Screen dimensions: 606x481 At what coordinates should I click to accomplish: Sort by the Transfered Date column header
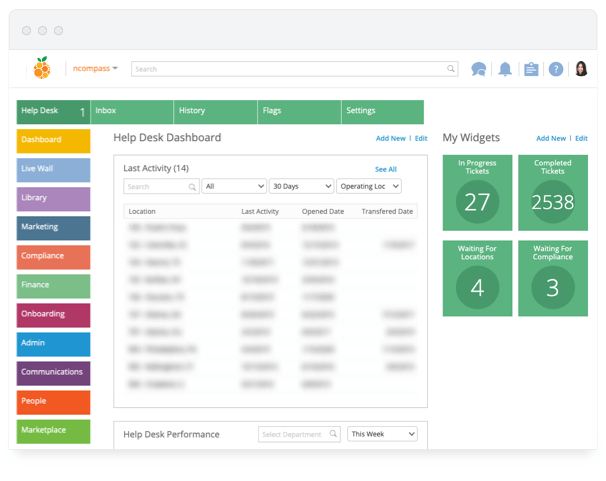pyautogui.click(x=387, y=211)
